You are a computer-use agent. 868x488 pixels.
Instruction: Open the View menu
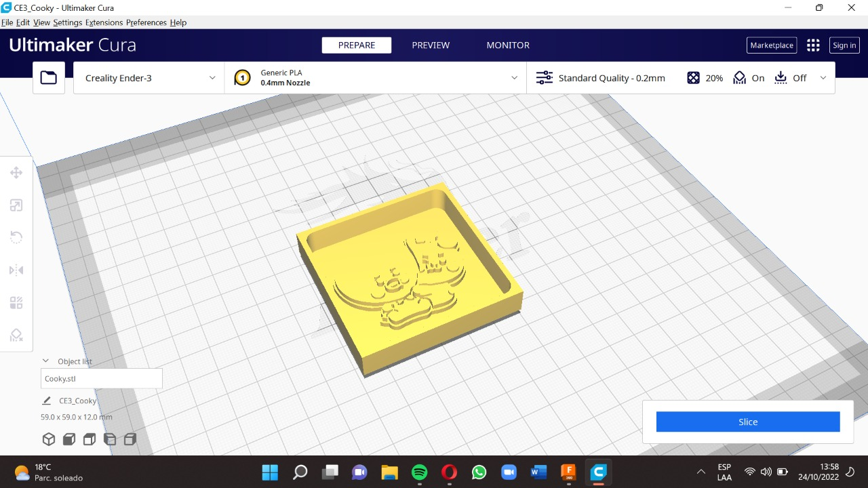click(42, 22)
